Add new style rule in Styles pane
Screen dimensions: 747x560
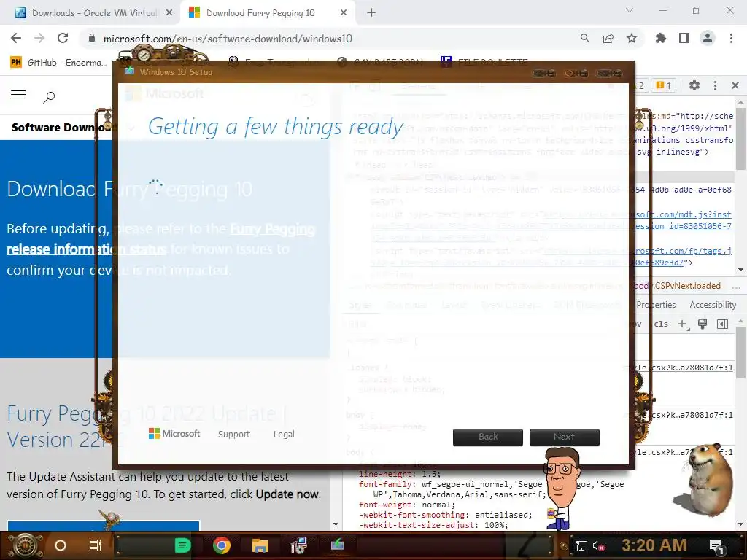683,324
